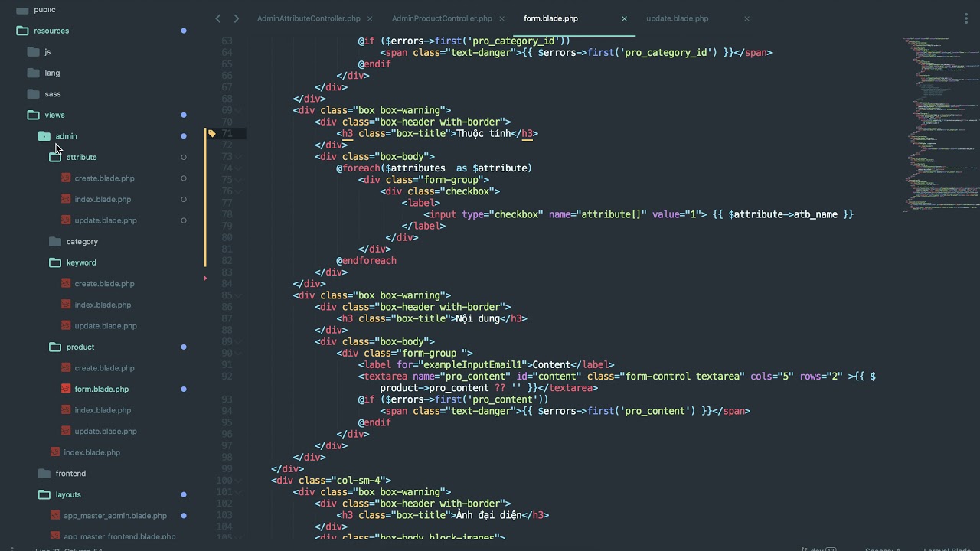
Task: Click '@foreach($attributes as $attribute)' line
Action: click(x=434, y=168)
